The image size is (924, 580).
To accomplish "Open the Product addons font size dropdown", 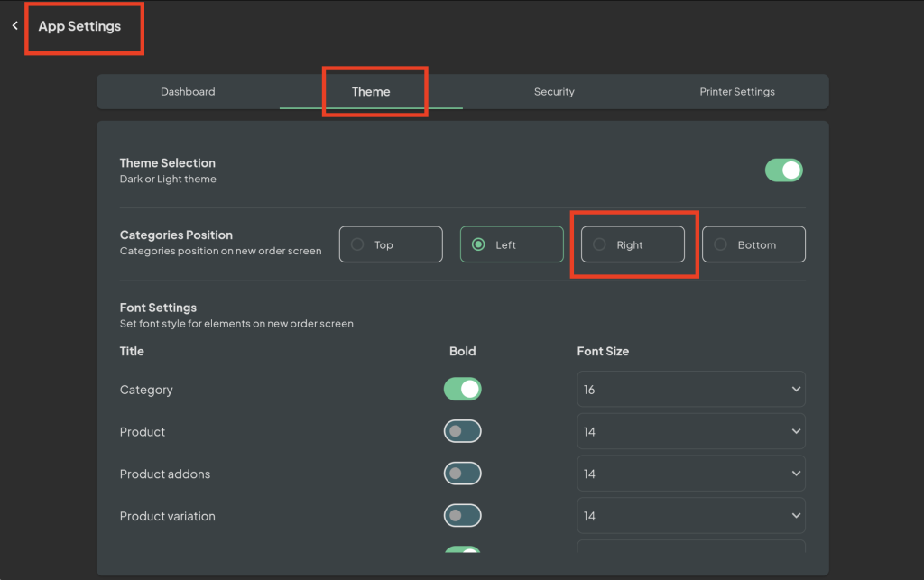I will 690,473.
